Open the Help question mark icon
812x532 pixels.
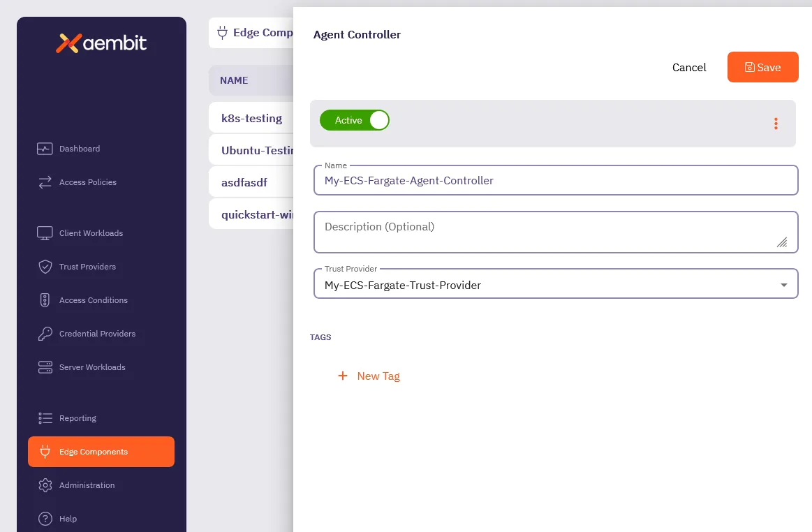pyautogui.click(x=45, y=518)
